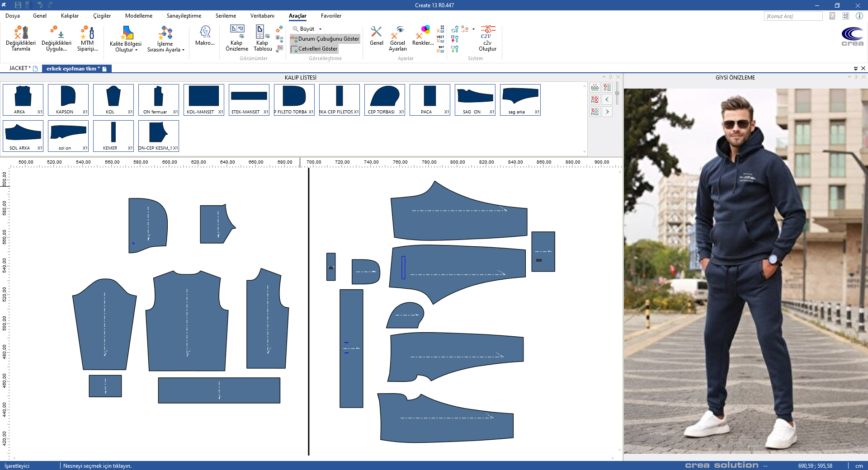Image resolution: width=868 pixels, height=470 pixels.
Task: Go to previous page in pattern list
Action: (607, 99)
